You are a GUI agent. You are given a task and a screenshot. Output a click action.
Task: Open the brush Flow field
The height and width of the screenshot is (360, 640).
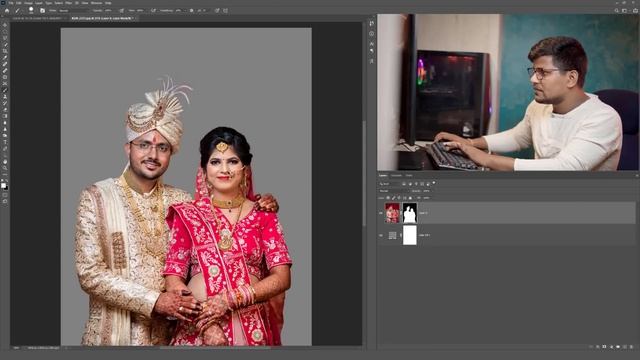(140, 11)
